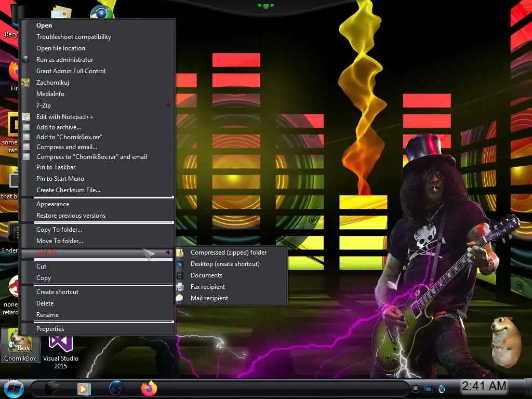This screenshot has height=399, width=532.
Task: Send to Documents
Action: tap(231, 275)
